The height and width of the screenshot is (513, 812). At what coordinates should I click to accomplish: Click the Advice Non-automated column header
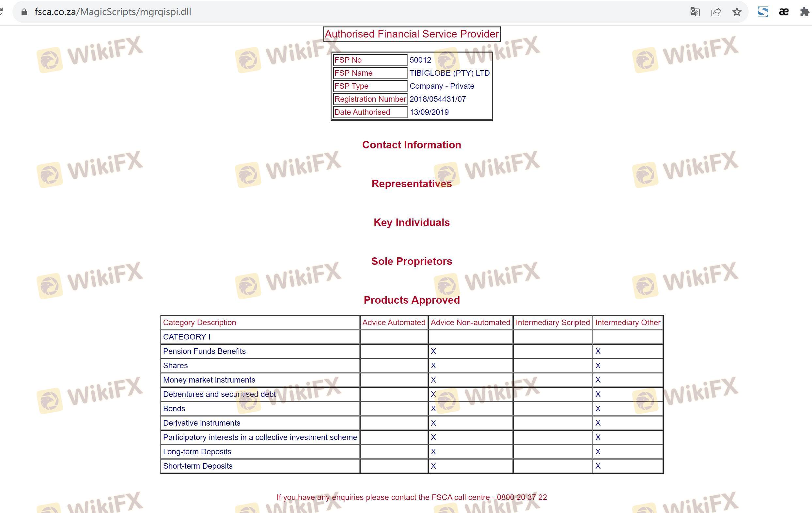pos(470,323)
